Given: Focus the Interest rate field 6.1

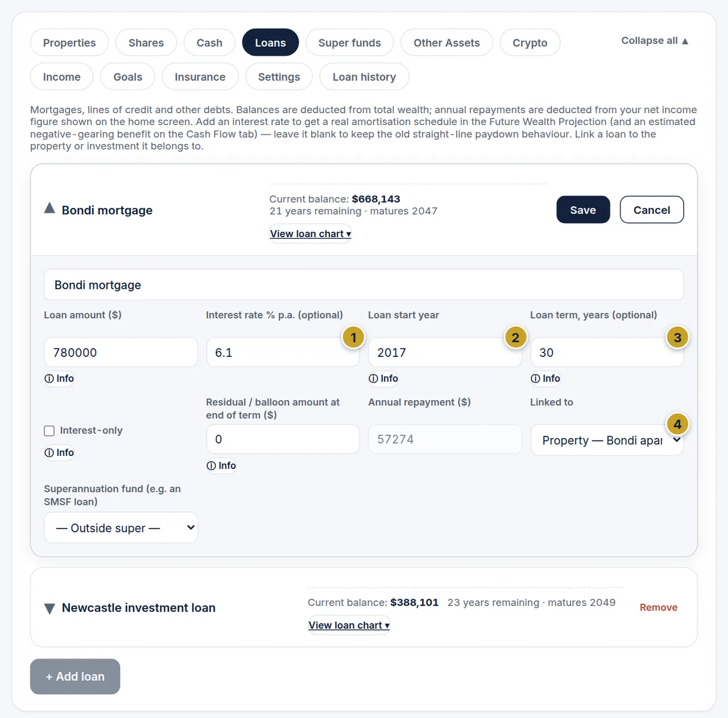Looking at the screenshot, I should [283, 352].
